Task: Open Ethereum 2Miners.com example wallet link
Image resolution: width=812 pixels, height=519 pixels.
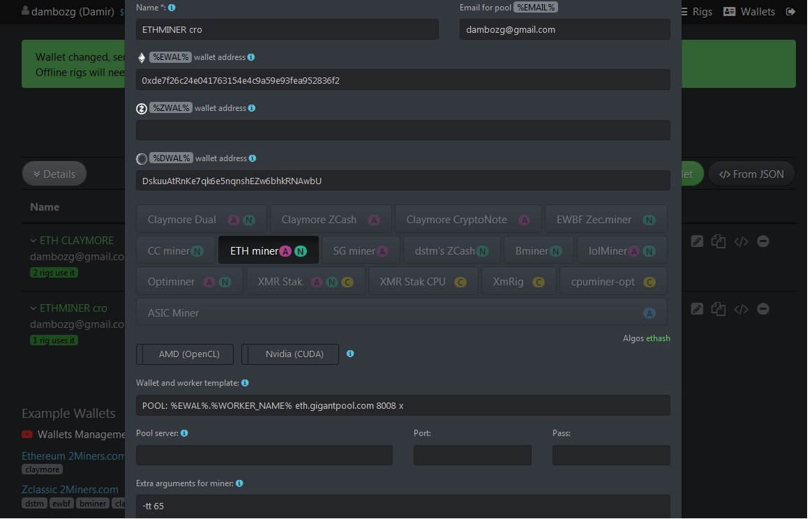Action: point(73,456)
